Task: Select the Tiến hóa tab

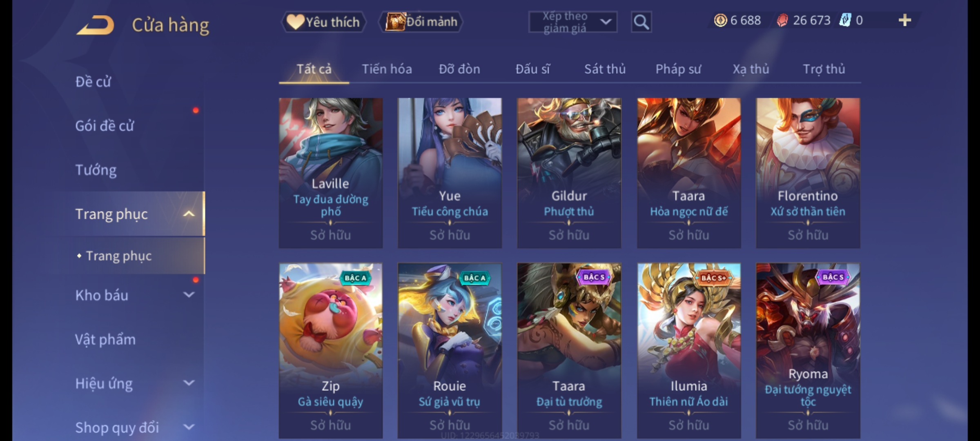Action: pos(387,69)
